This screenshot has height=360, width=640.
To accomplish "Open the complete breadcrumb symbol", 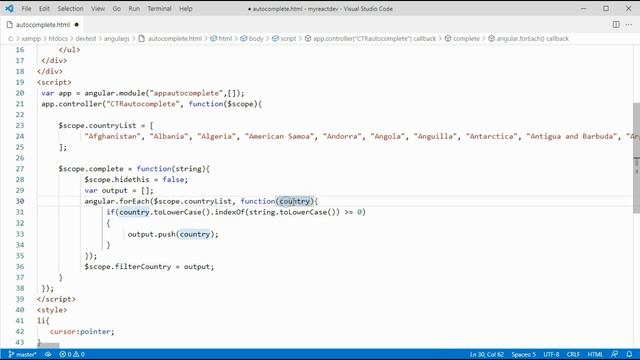I will (462, 38).
